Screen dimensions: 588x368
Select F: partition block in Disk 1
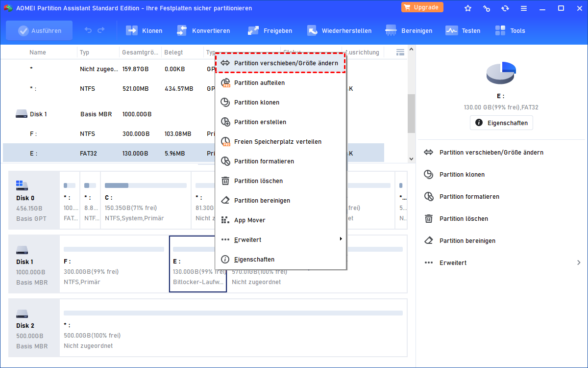(114, 264)
